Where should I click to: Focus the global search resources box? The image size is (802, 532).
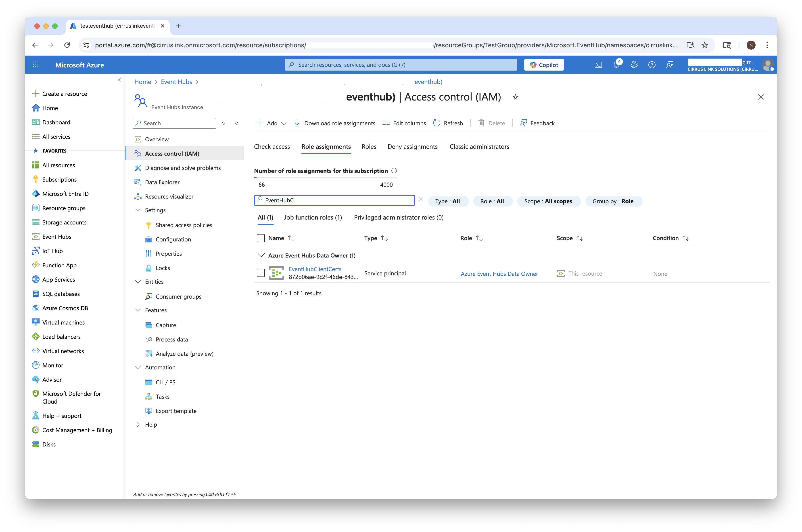coord(401,65)
